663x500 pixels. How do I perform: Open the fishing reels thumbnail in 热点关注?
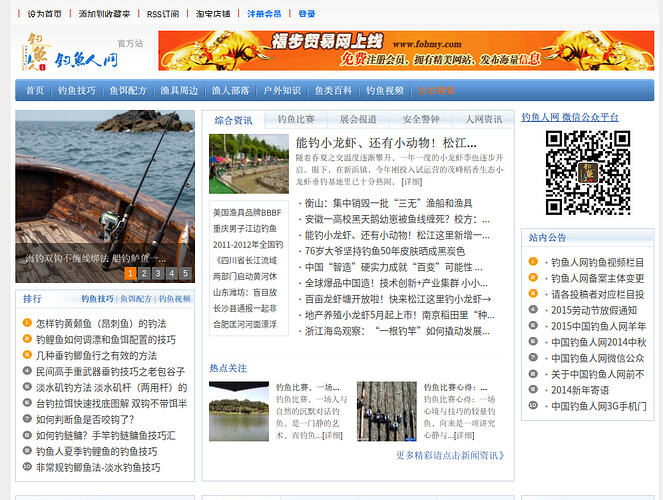click(x=387, y=411)
